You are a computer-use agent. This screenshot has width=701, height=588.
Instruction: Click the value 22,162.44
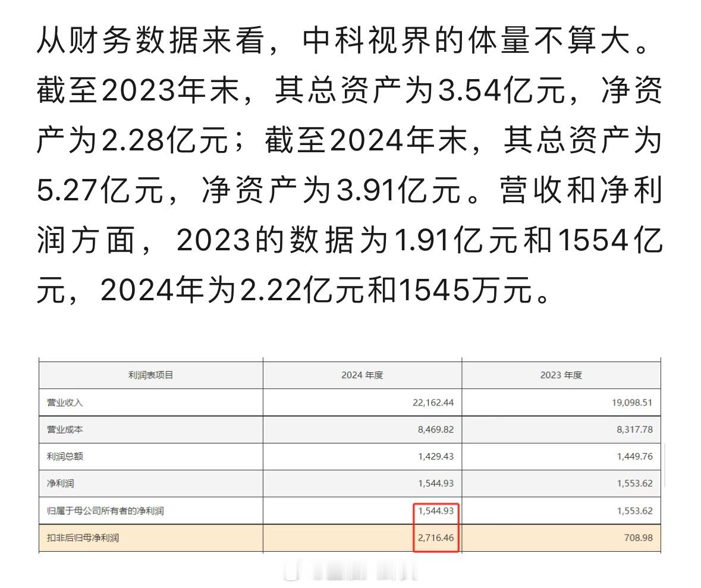tap(433, 403)
